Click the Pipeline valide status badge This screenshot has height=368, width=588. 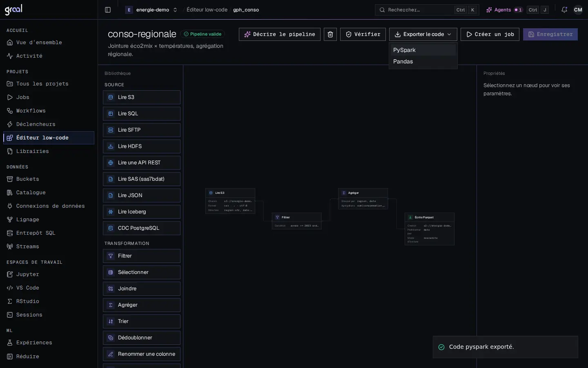tap(203, 34)
